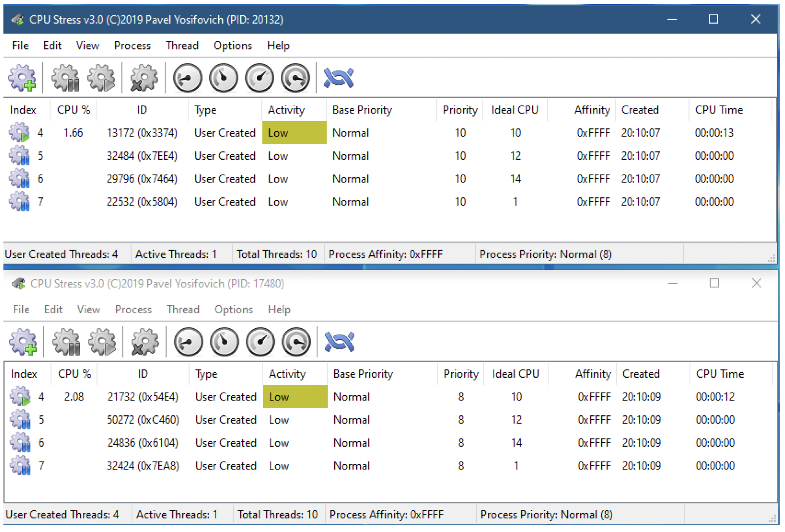Set high activity gauge in bottom window

pos(260,342)
